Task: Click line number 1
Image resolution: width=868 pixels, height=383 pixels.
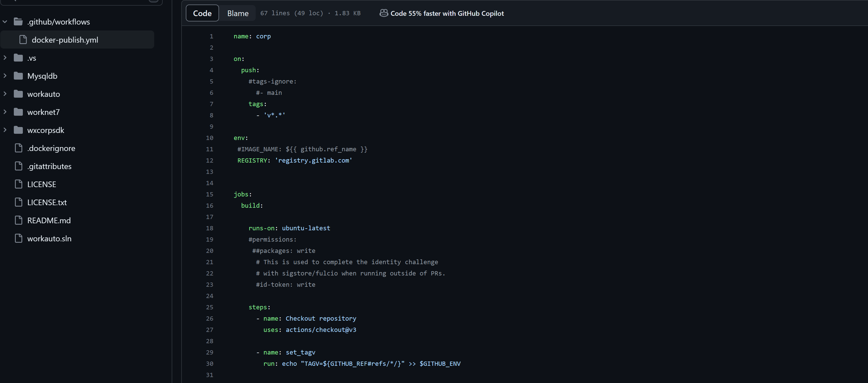Action: [x=211, y=36]
